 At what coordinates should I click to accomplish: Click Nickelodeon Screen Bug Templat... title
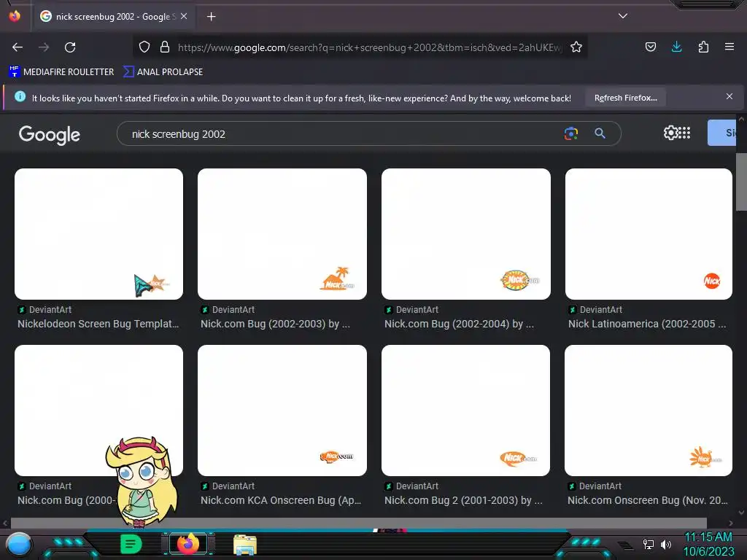coord(98,324)
